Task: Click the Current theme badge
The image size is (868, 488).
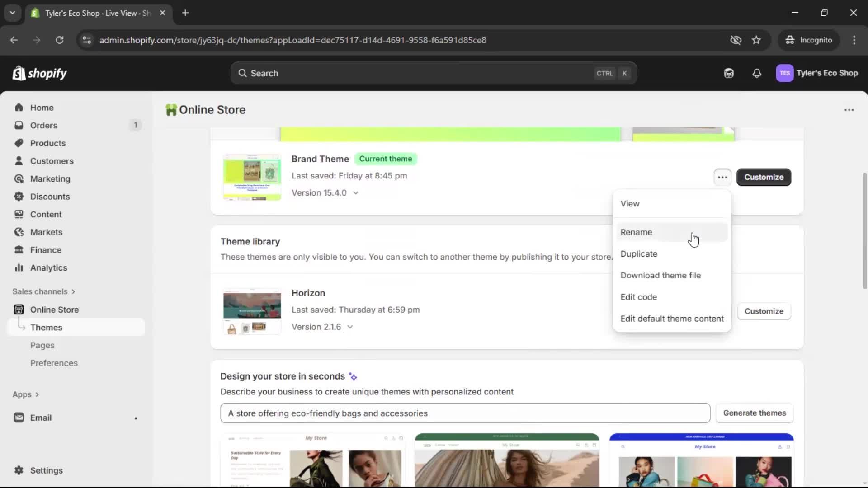Action: pos(385,159)
